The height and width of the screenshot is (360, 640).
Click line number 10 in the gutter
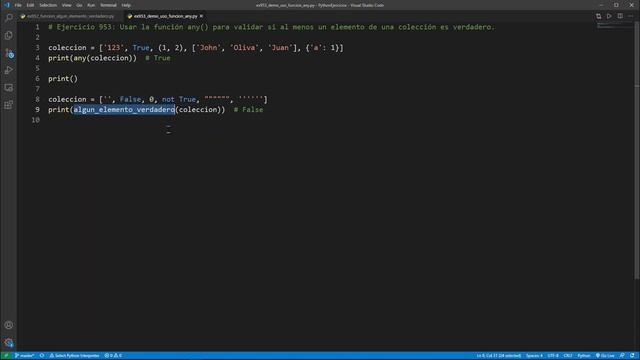36,120
